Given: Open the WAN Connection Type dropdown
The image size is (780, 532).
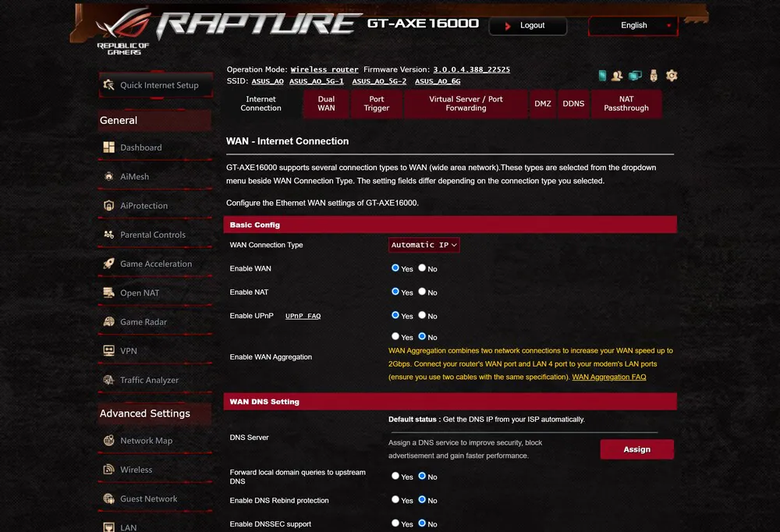Looking at the screenshot, I should (424, 245).
